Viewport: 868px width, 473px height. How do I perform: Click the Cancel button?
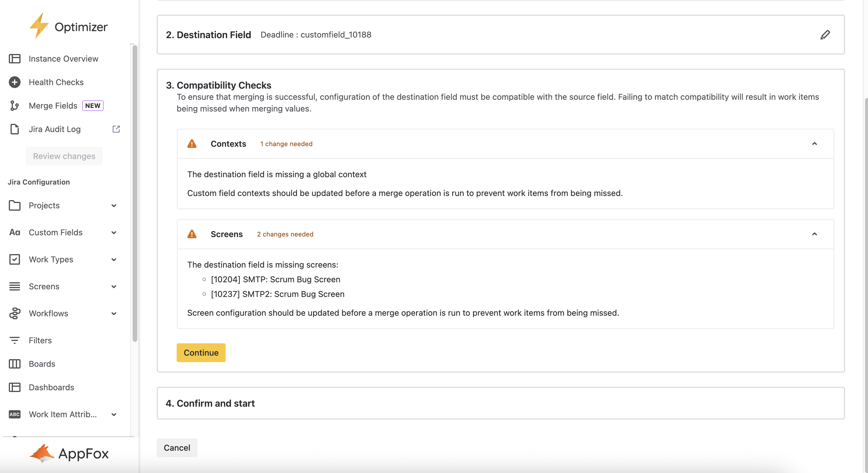(x=177, y=448)
